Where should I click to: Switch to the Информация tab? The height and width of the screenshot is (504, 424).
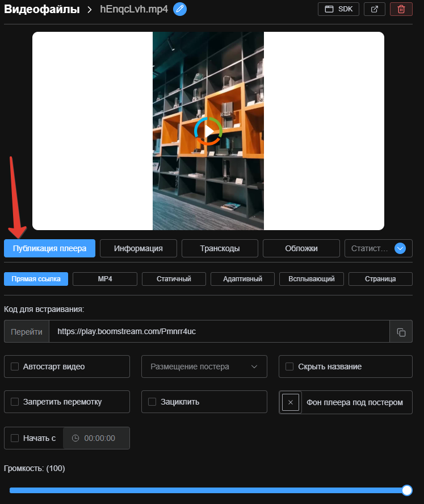(138, 248)
